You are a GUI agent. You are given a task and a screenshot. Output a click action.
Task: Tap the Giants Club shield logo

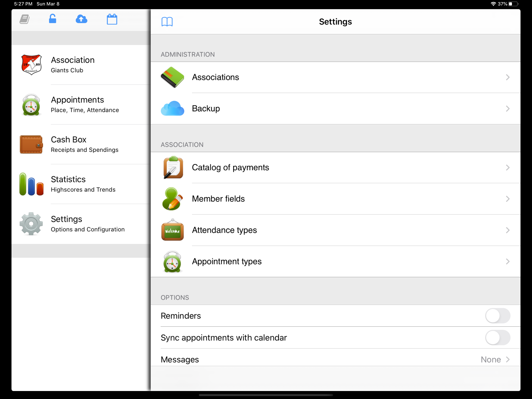coord(32,64)
